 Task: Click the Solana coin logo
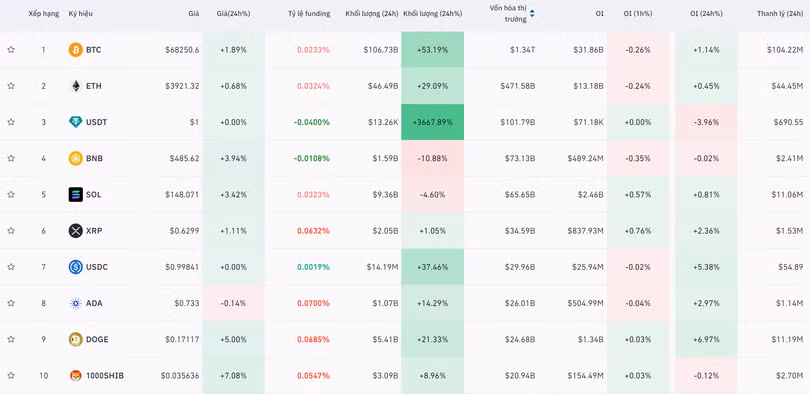pos(75,195)
